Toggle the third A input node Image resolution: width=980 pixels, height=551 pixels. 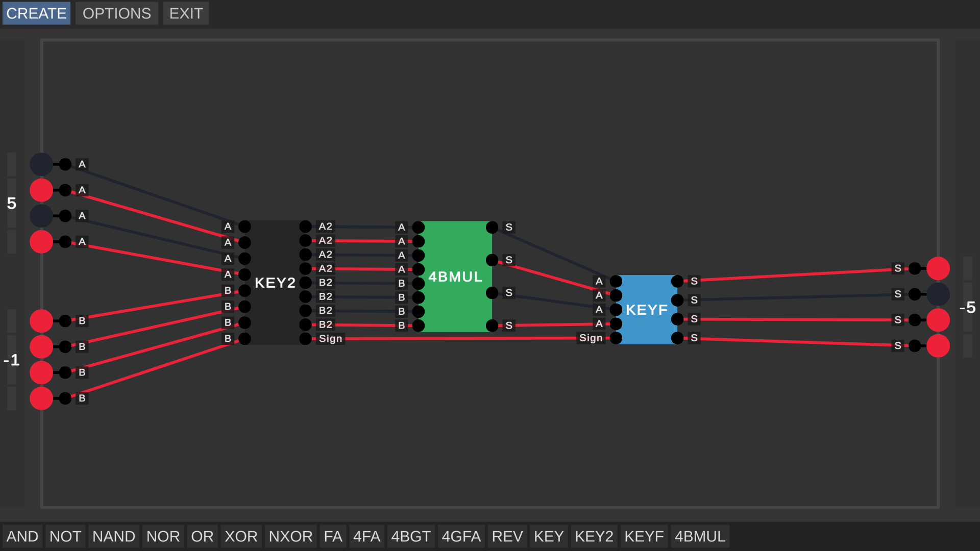click(41, 216)
